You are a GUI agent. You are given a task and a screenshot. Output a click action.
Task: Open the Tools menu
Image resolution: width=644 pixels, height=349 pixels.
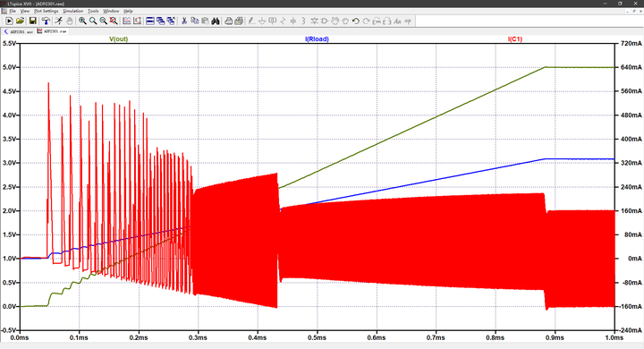pyautogui.click(x=93, y=11)
